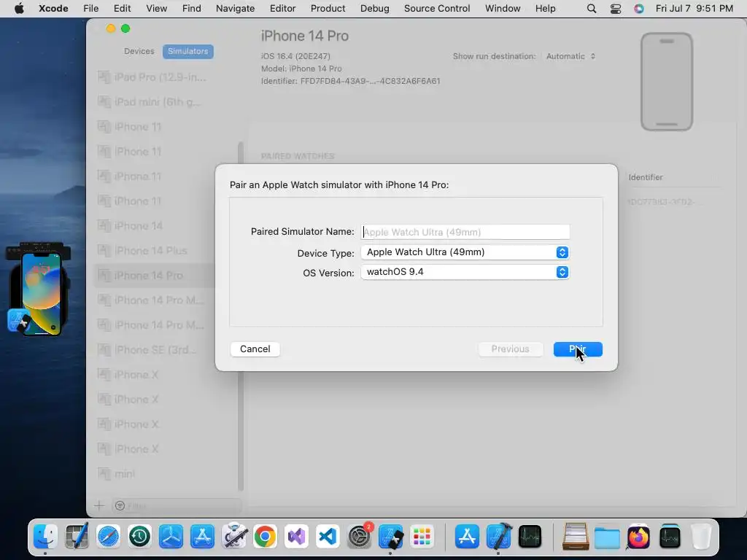Open the Product menu
Image resolution: width=747 pixels, height=560 pixels.
[x=328, y=9]
